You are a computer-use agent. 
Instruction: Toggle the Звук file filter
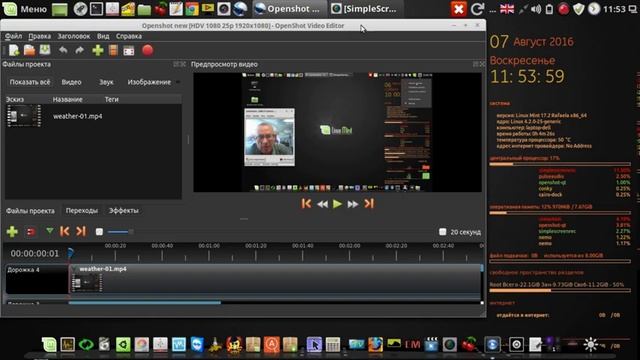click(106, 82)
